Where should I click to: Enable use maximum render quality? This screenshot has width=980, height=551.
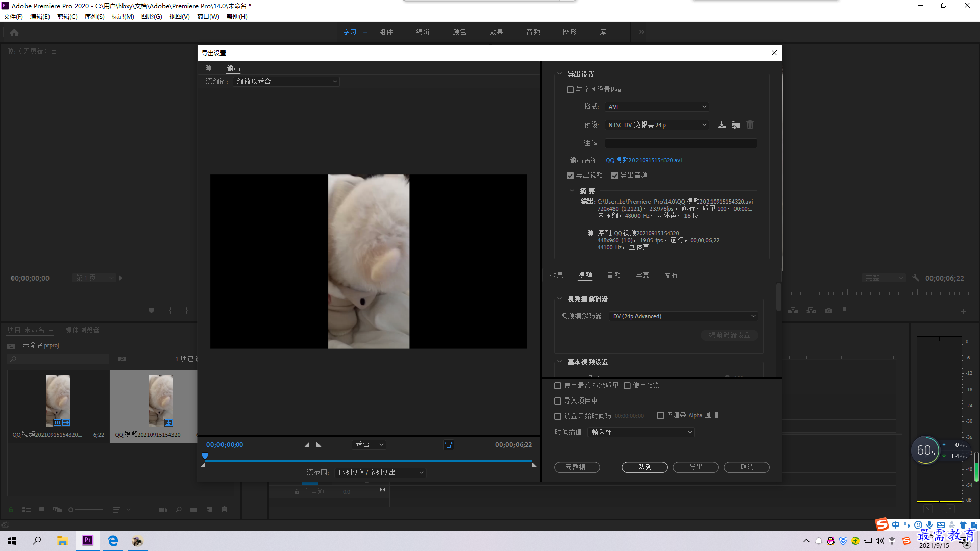[558, 386]
